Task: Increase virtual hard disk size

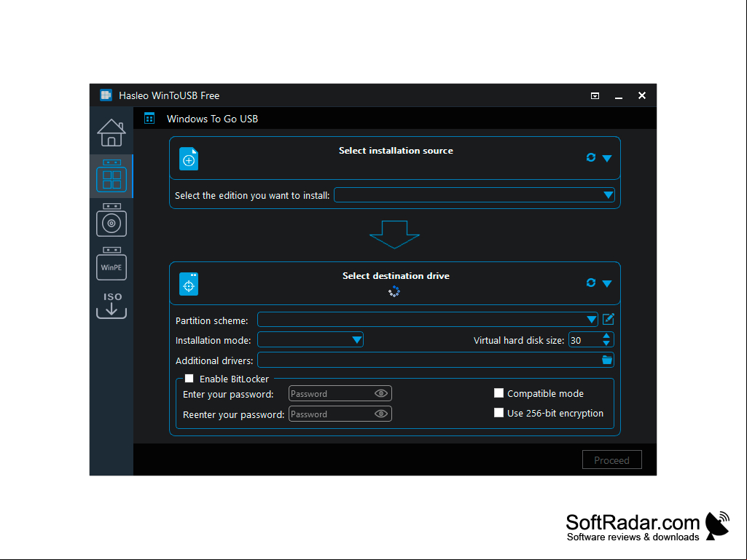Action: [606, 336]
